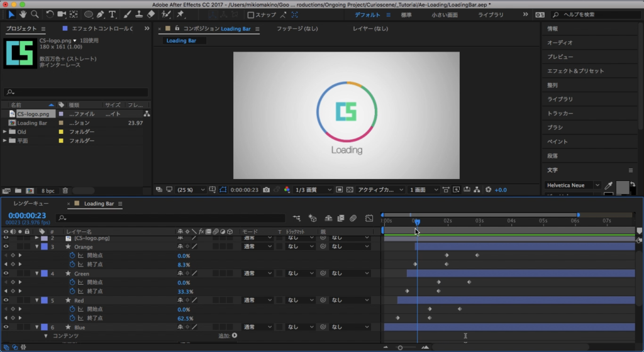
Task: Click the 追加 add button under Blue contents
Action: 235,336
